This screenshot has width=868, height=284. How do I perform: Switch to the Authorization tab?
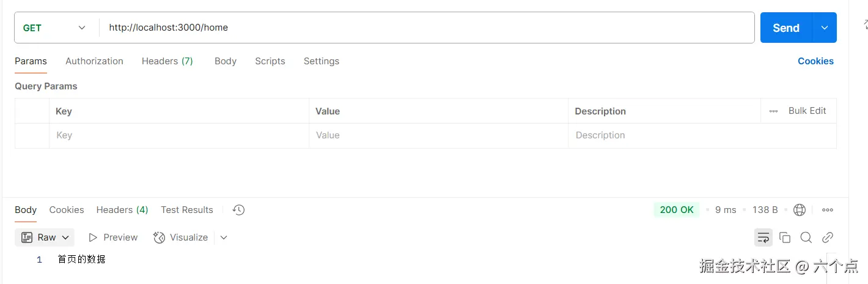point(94,61)
